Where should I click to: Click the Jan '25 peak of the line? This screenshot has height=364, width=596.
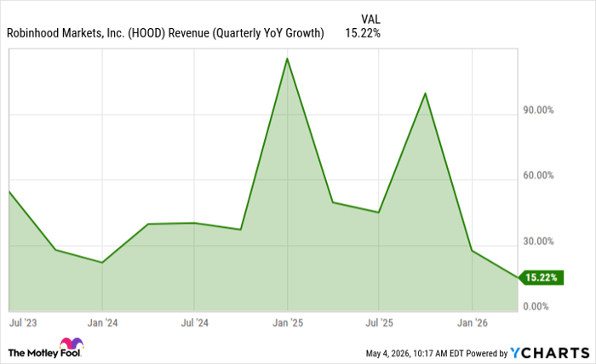pos(288,59)
